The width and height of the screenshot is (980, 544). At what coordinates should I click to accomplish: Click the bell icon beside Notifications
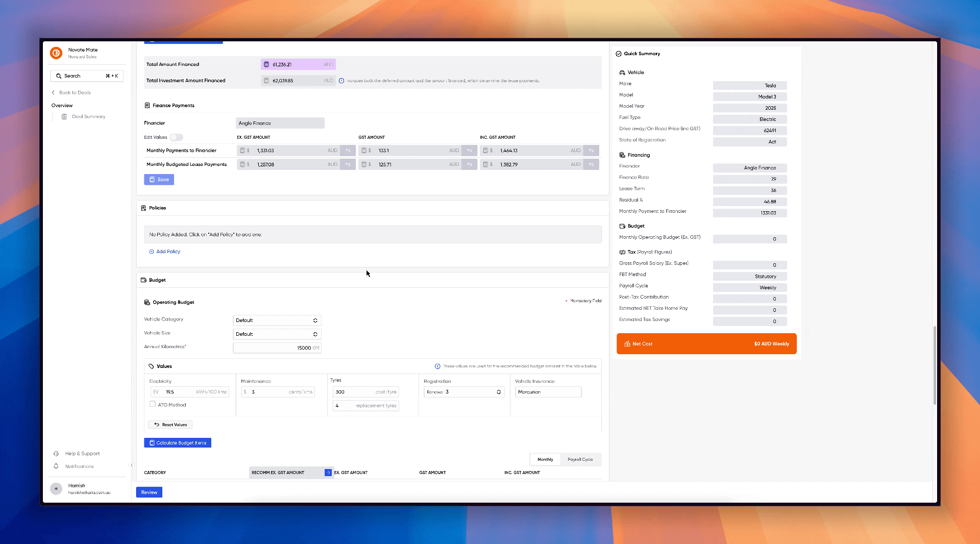tap(56, 466)
